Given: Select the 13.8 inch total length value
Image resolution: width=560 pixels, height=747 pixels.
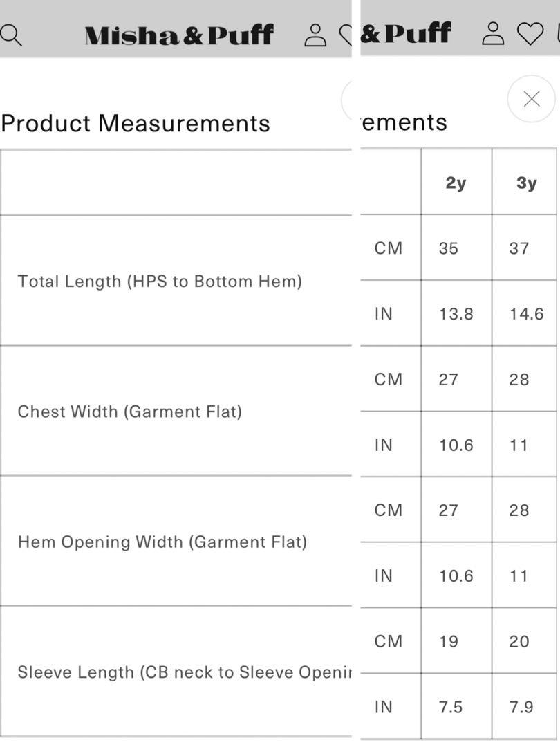Looking at the screenshot, I should (456, 313).
